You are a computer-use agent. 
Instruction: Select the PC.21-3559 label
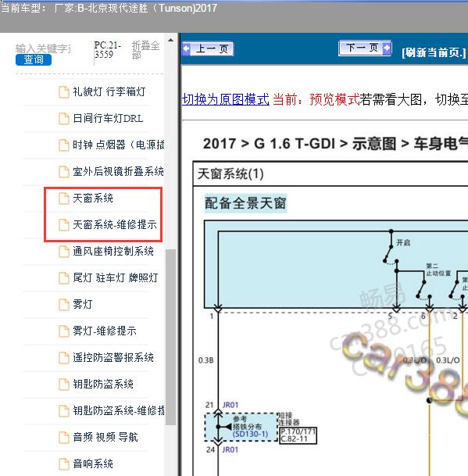coord(108,50)
